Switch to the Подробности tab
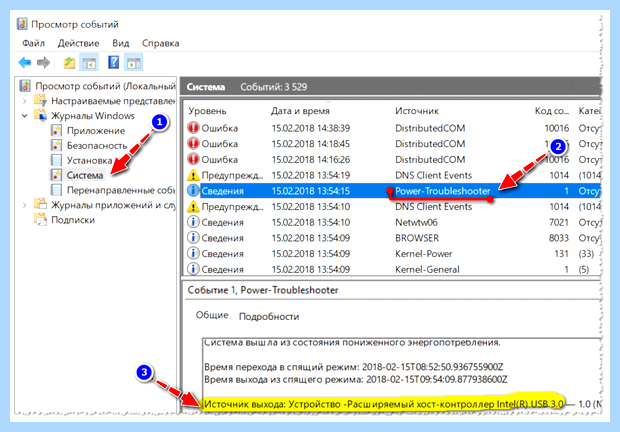This screenshot has height=432, width=620. (x=269, y=316)
